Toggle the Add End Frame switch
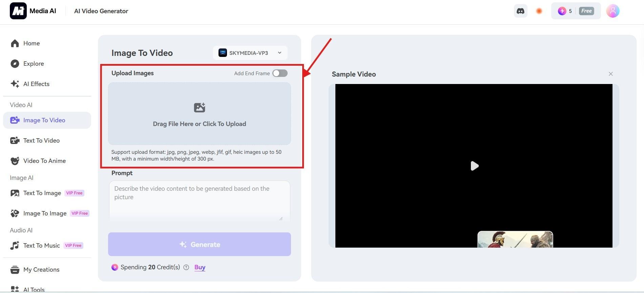The image size is (644, 293). click(x=280, y=73)
